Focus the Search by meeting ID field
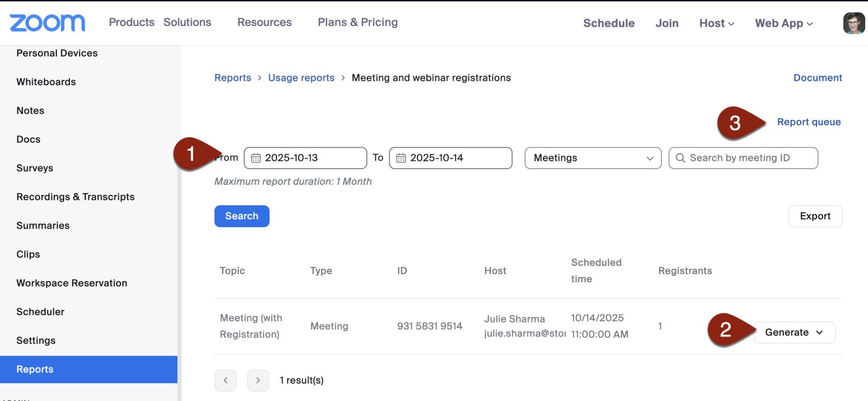The width and height of the screenshot is (868, 401). tap(749, 158)
